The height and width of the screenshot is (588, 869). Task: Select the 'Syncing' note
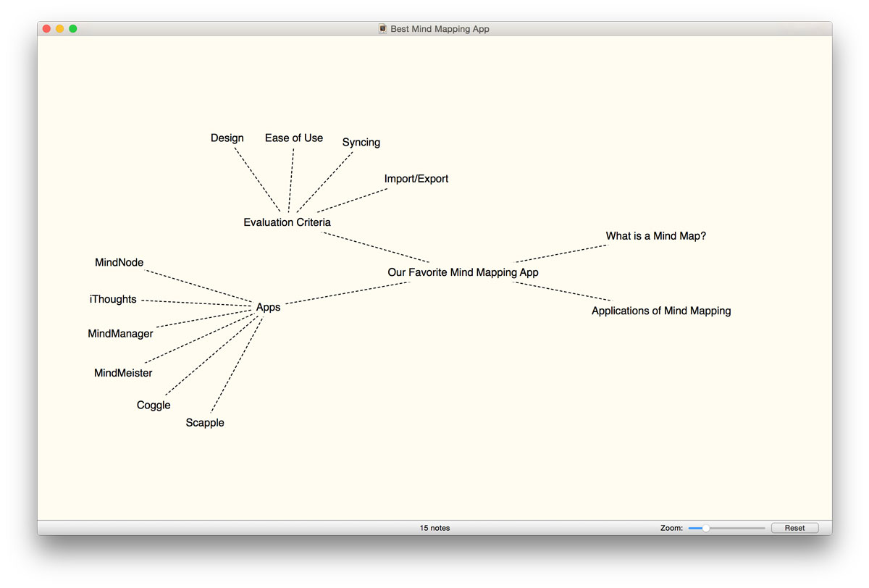(361, 143)
